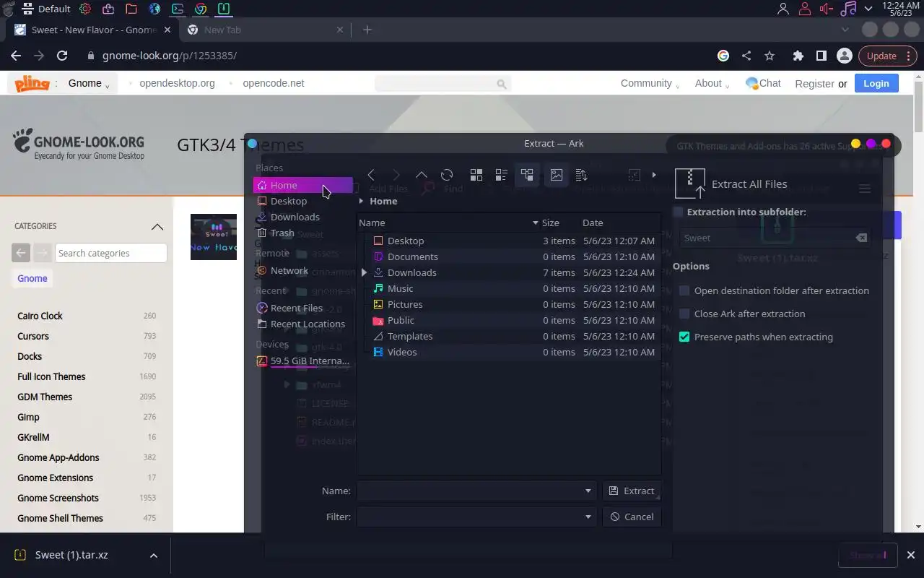Launch terminal from top panel

pyautogui.click(x=178, y=9)
